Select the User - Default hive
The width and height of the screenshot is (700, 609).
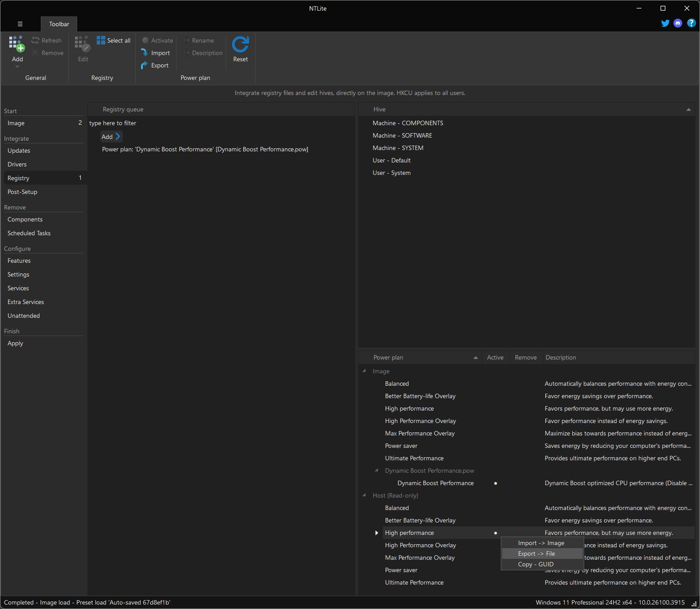(392, 160)
